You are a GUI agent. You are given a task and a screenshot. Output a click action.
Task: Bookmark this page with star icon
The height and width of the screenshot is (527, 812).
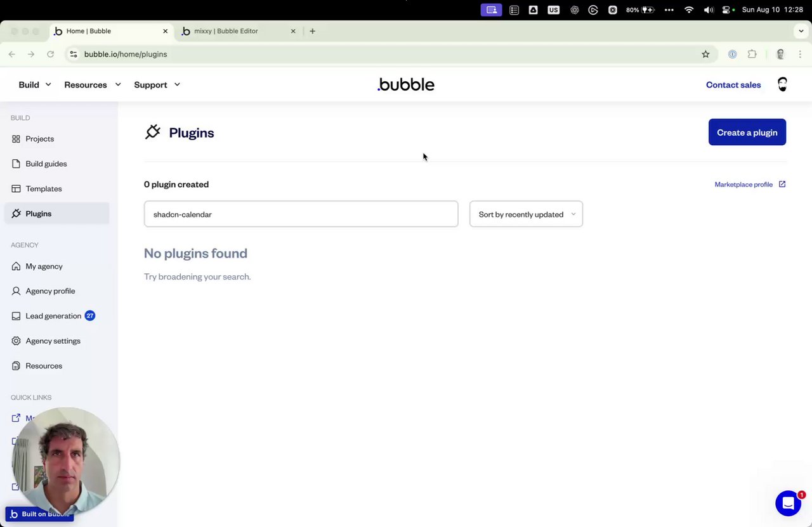click(x=705, y=55)
